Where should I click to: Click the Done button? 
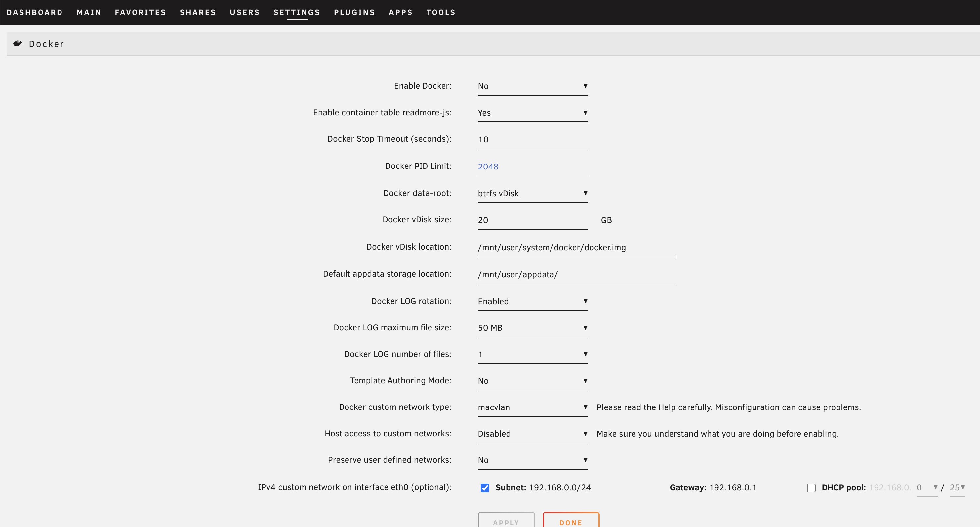[x=571, y=522]
